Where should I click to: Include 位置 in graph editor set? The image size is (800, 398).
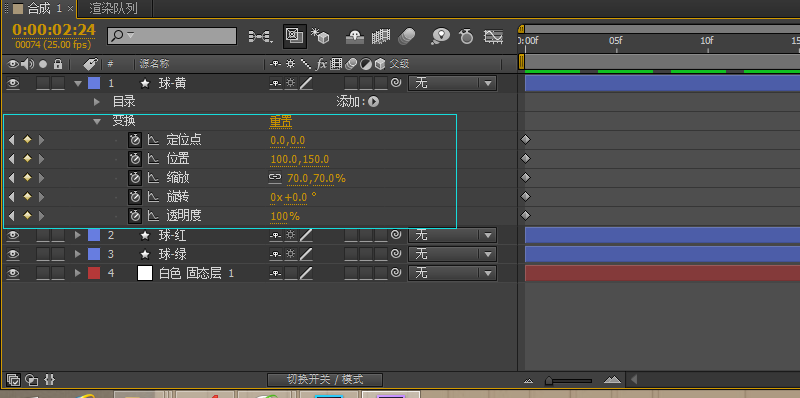click(153, 159)
